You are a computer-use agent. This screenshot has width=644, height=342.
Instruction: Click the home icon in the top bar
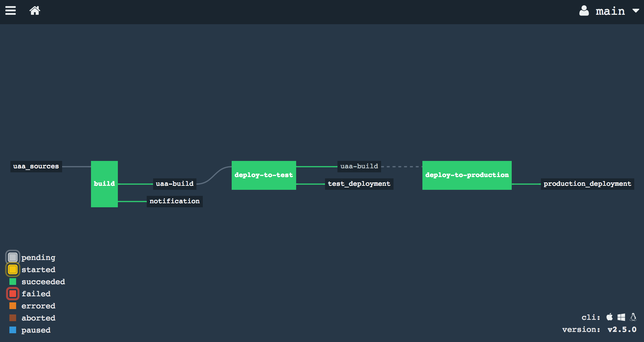[x=35, y=10]
